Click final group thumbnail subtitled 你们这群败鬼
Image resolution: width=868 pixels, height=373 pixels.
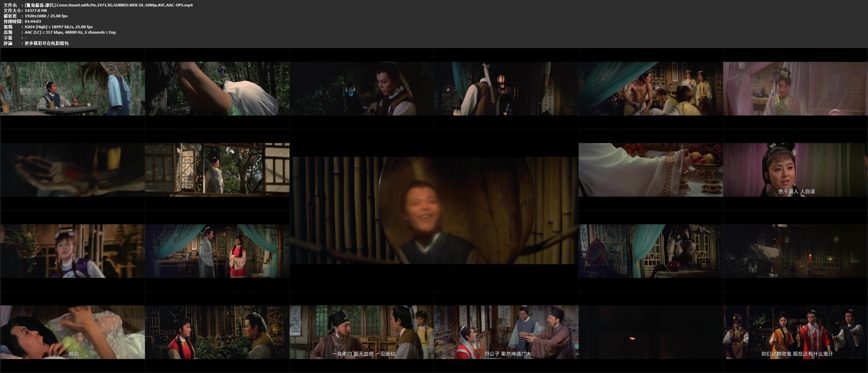click(x=795, y=332)
